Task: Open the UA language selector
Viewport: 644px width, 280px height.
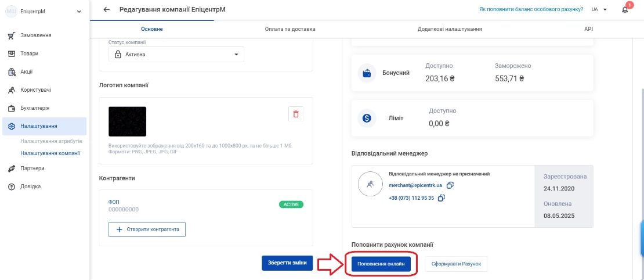Action: coord(599,9)
